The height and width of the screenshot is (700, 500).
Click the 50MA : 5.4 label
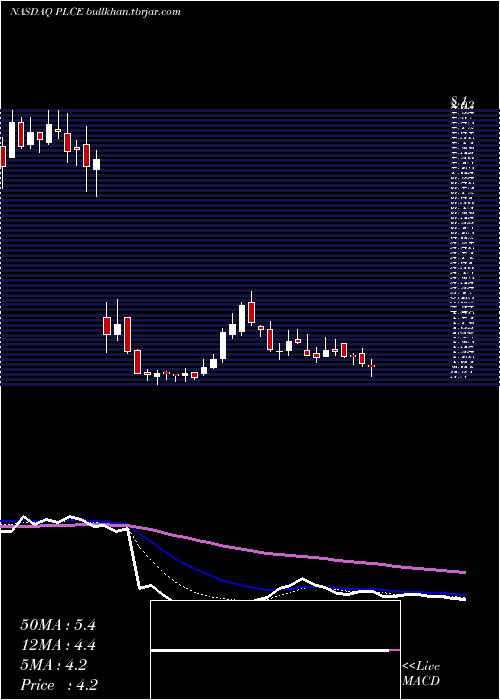[58, 625]
